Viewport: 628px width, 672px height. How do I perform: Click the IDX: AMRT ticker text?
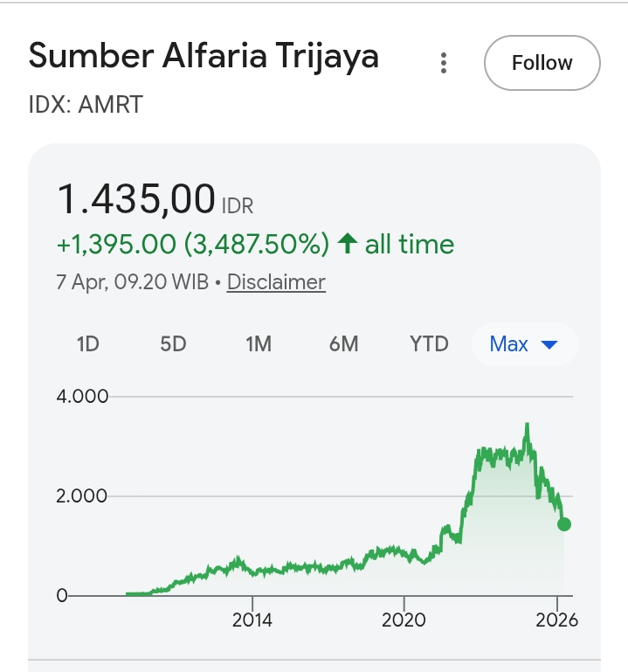pos(86,105)
